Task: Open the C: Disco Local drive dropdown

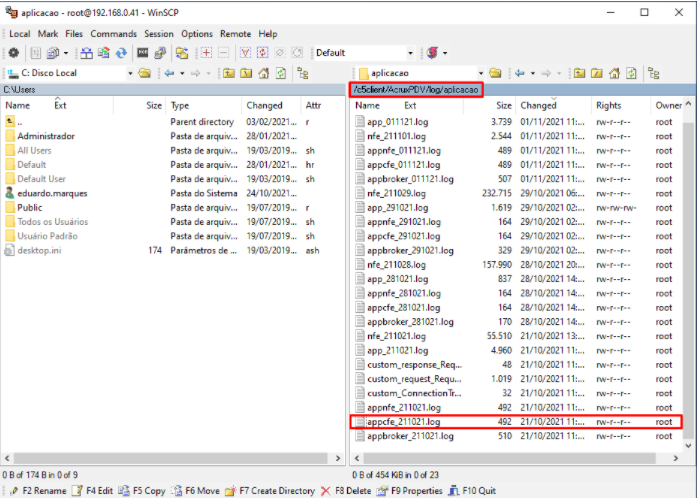Action: [130, 73]
